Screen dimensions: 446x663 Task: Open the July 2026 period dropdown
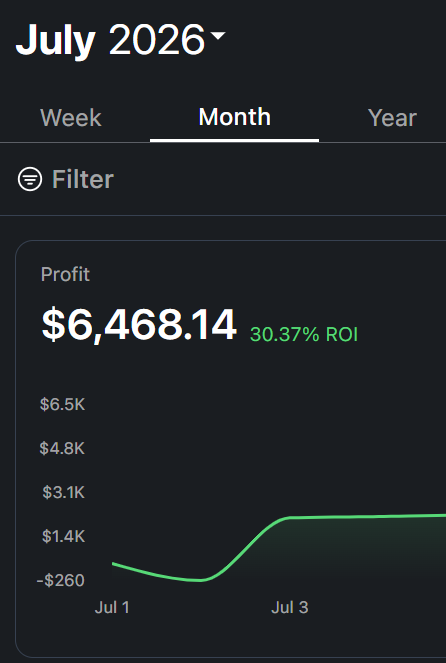click(x=120, y=40)
